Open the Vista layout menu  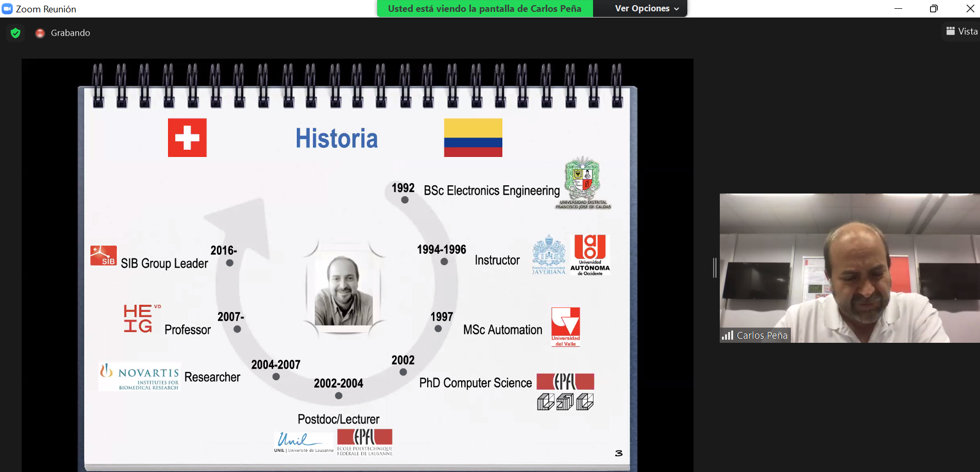[x=961, y=31]
